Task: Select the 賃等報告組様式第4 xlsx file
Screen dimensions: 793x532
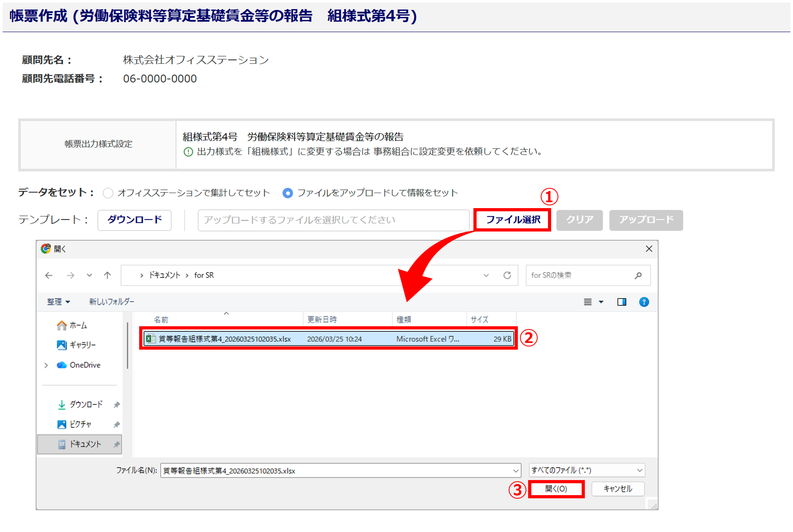Action: [224, 339]
